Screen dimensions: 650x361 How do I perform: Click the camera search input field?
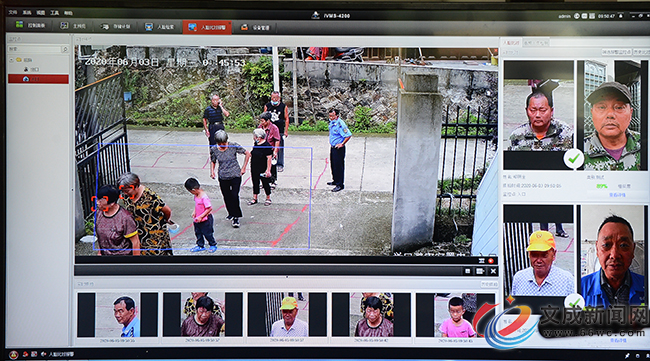coord(34,49)
